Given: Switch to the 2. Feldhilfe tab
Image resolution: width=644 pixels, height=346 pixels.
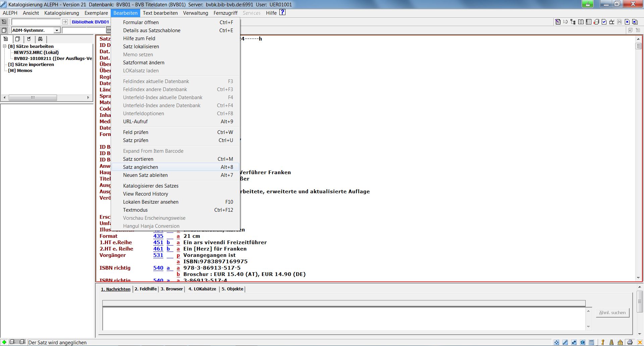Looking at the screenshot, I should (x=145, y=289).
